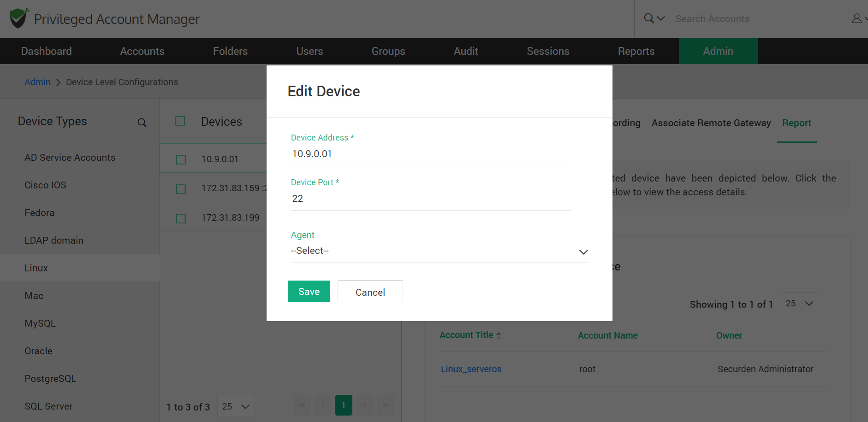Open the Linux_serveros account link

(471, 369)
